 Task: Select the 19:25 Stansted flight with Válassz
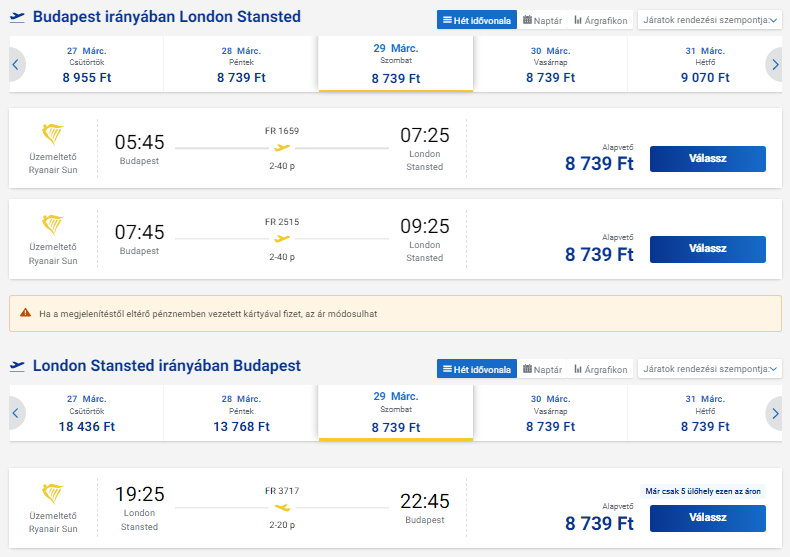click(707, 518)
